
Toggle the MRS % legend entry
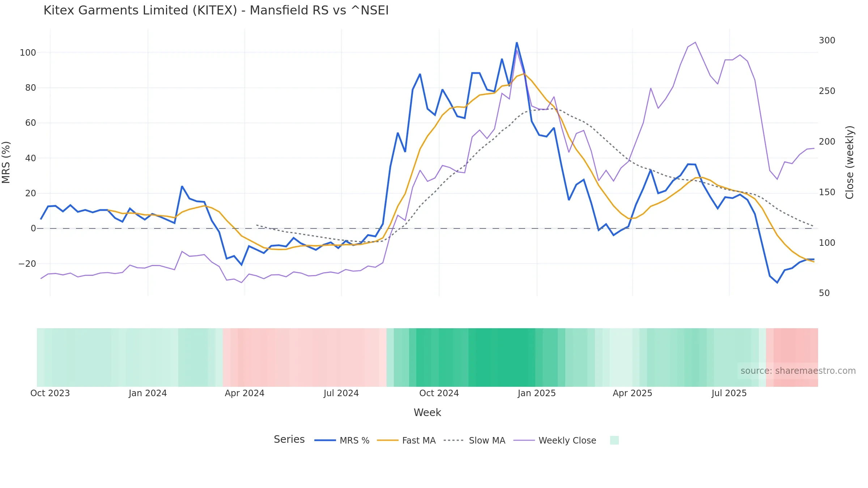point(342,440)
